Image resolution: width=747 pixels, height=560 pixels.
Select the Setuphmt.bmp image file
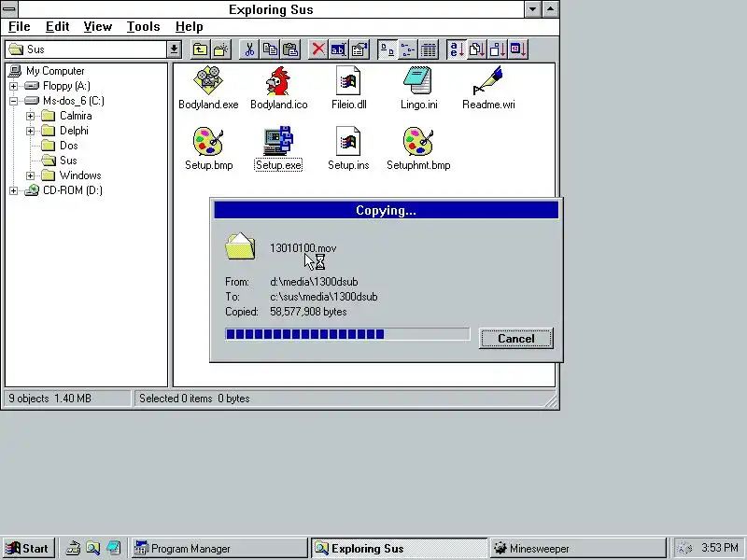click(418, 149)
